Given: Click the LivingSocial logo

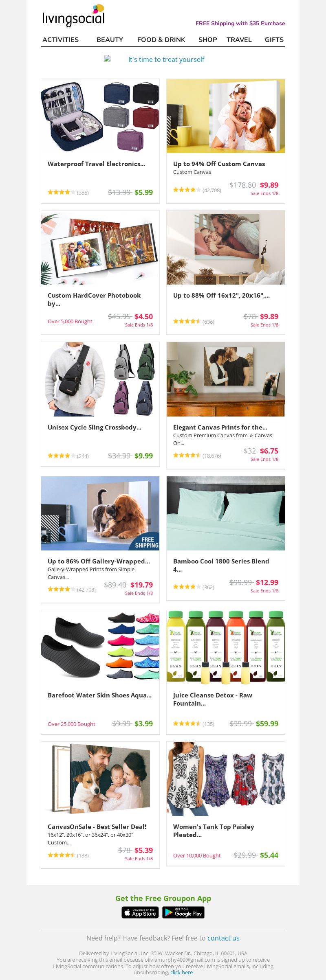Looking at the screenshot, I should 74,15.
